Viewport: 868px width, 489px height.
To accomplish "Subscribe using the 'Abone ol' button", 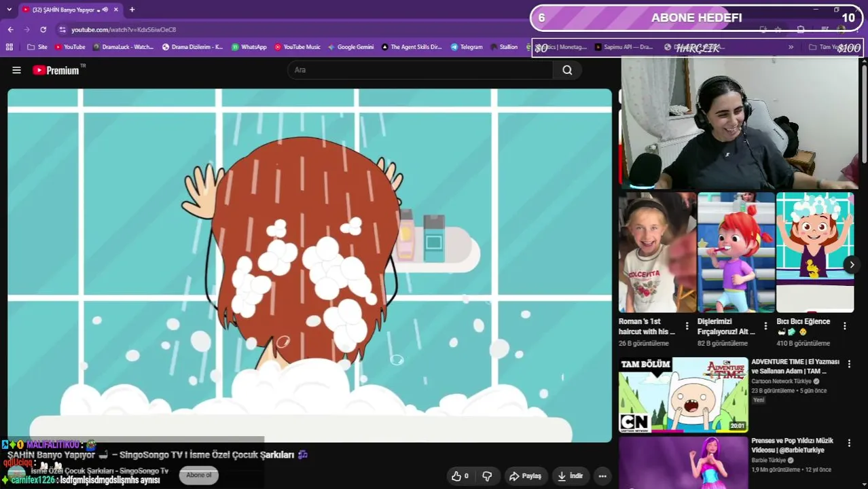I will click(199, 475).
